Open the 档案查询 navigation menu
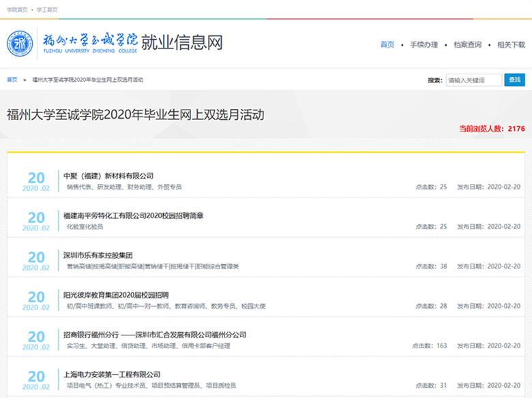Screen dimensions: 532x398 pyautogui.click(x=467, y=45)
